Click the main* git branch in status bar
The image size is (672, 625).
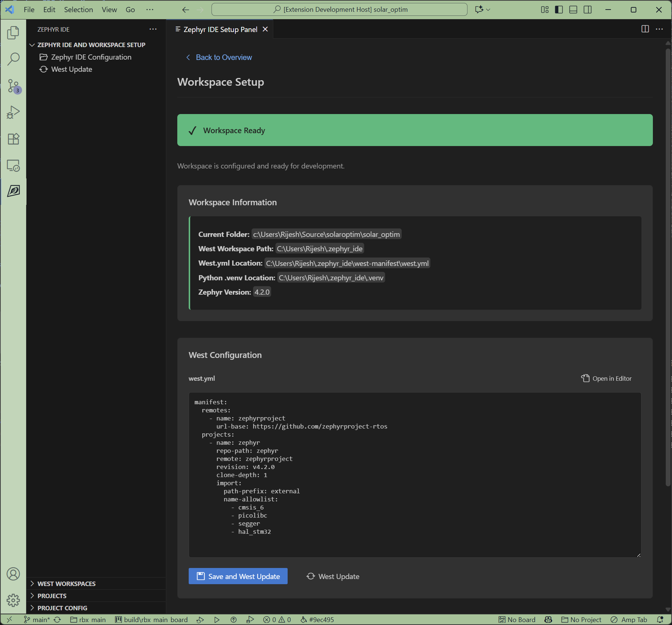37,619
